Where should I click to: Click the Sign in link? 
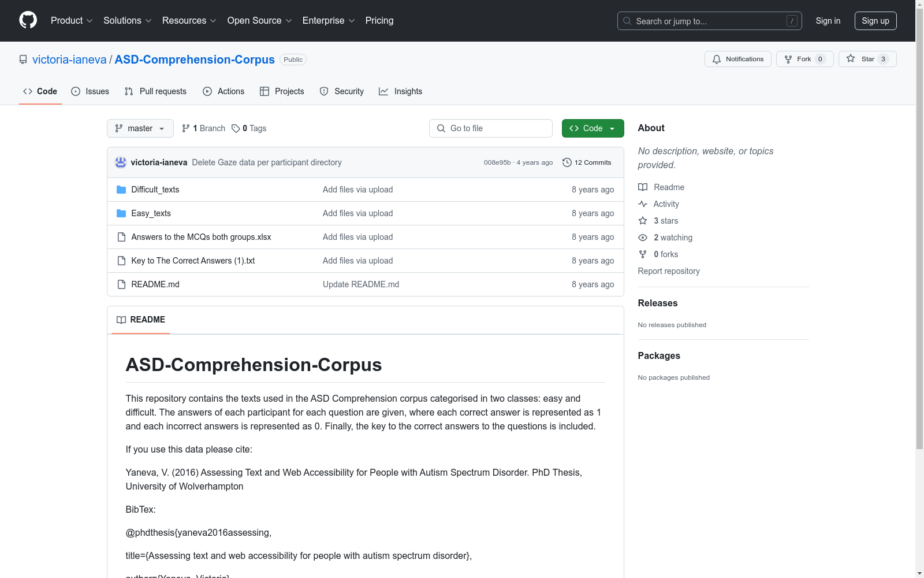click(828, 21)
